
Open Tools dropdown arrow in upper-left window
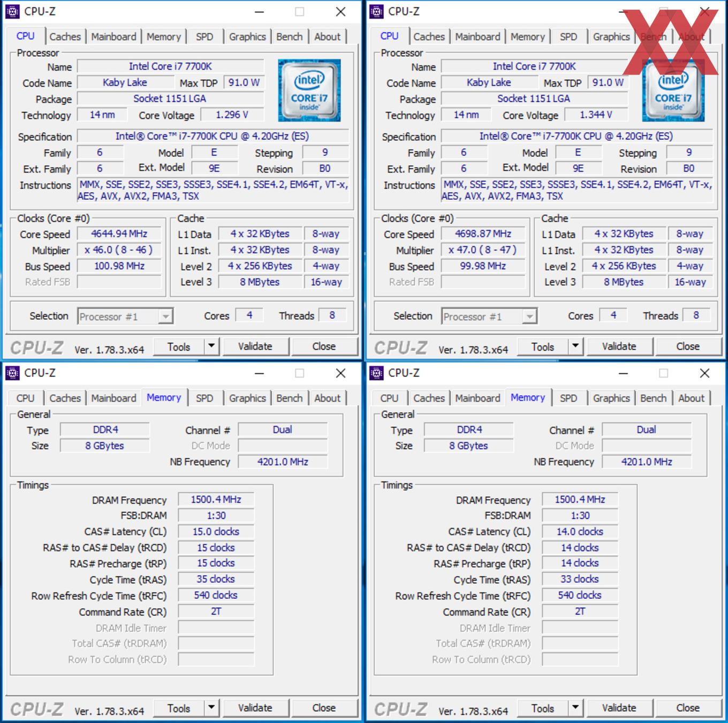(x=212, y=347)
